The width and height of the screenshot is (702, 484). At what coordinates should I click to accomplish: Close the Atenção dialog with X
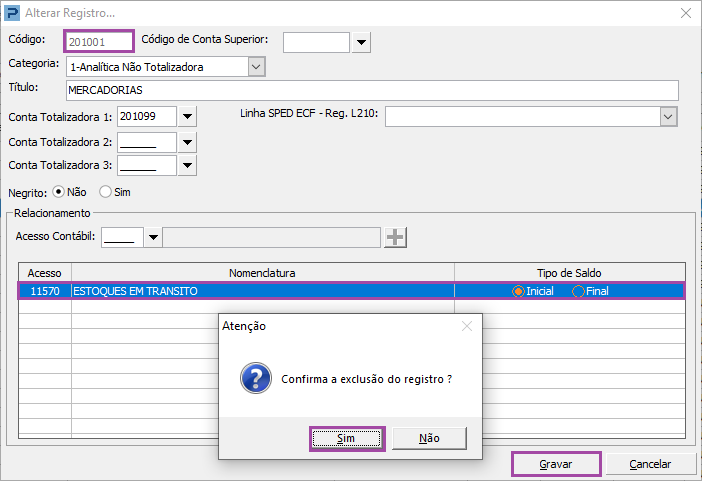pyautogui.click(x=467, y=326)
